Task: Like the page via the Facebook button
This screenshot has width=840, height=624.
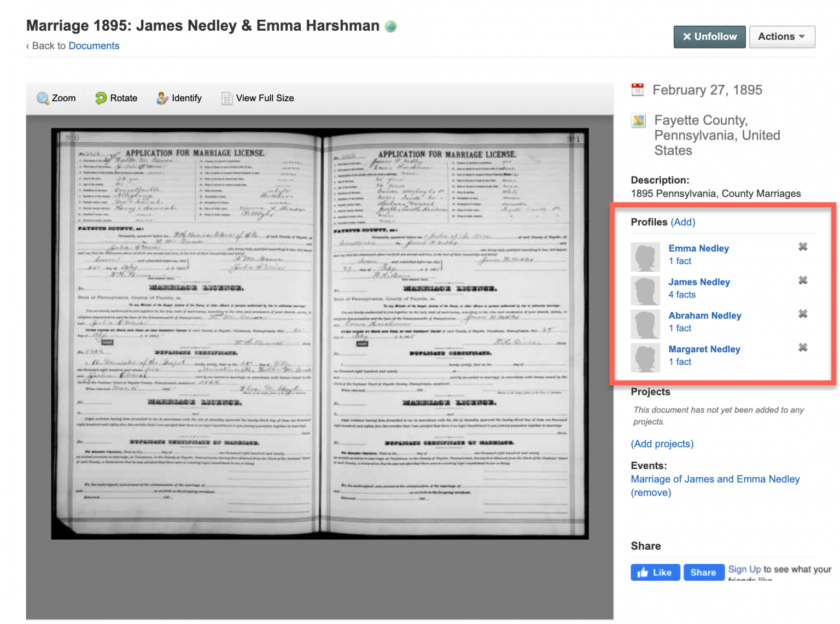Action: 655,572
